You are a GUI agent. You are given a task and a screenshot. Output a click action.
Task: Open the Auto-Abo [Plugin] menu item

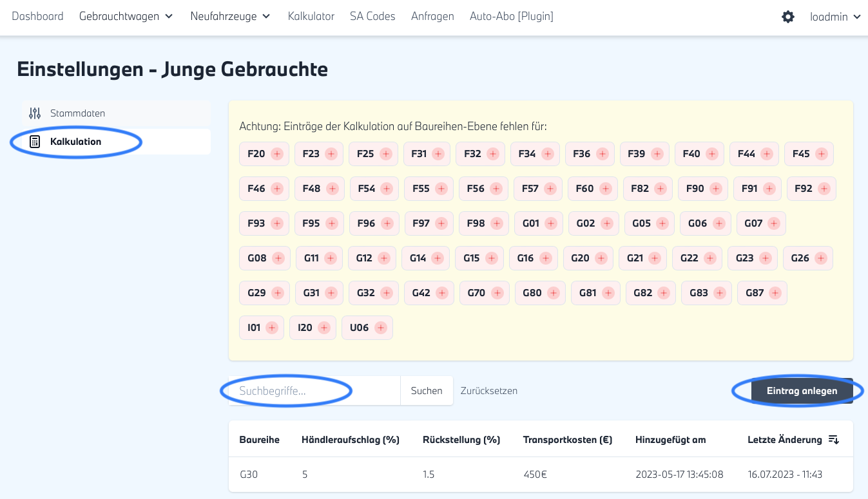pos(511,17)
